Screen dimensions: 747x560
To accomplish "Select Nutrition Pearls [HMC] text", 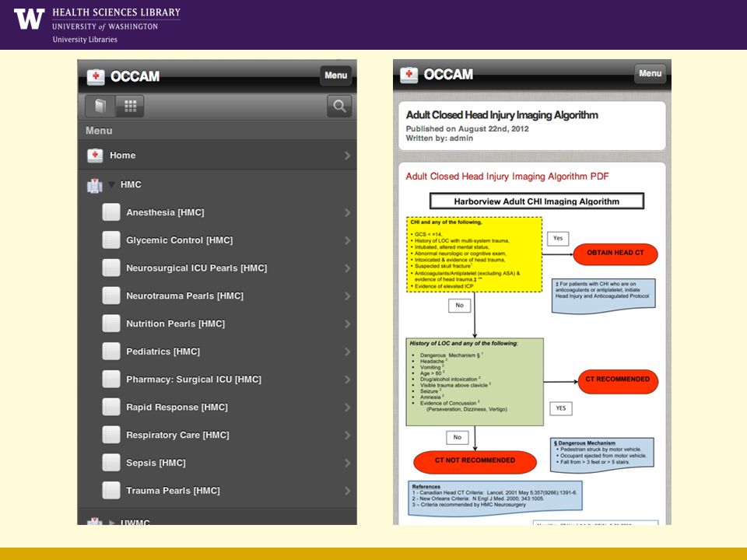I will (175, 324).
